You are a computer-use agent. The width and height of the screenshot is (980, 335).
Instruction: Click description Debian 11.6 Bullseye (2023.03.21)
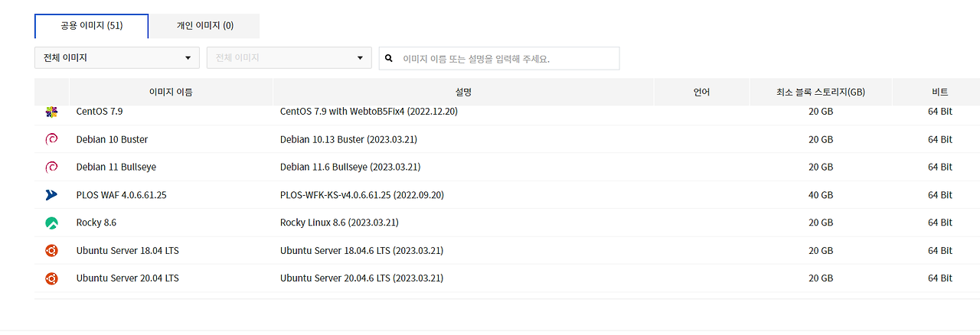pyautogui.click(x=351, y=167)
